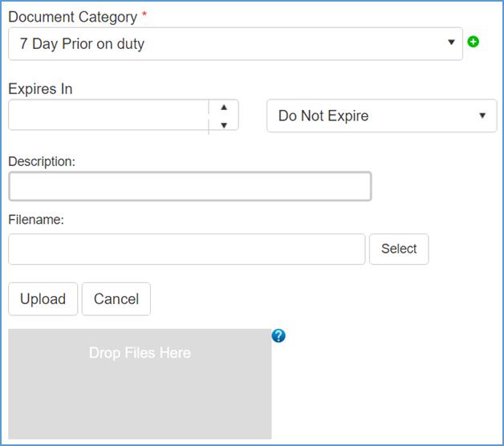The image size is (504, 446).
Task: Click the Drop Files Here zone
Action: coord(140,383)
